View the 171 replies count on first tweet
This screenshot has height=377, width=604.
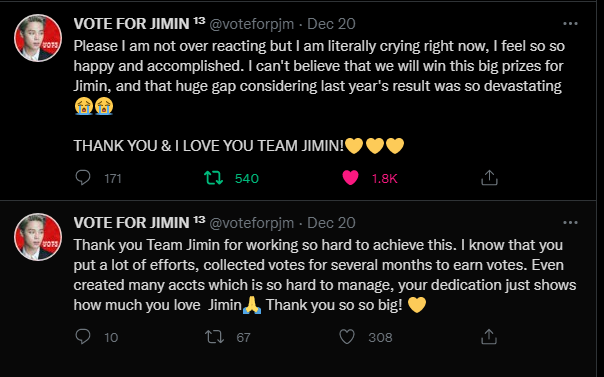113,179
